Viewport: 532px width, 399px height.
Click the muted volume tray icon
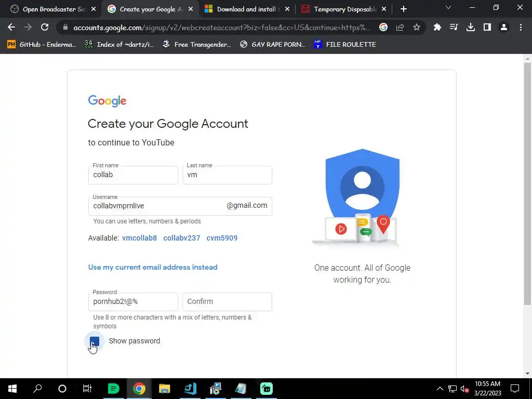point(465,389)
